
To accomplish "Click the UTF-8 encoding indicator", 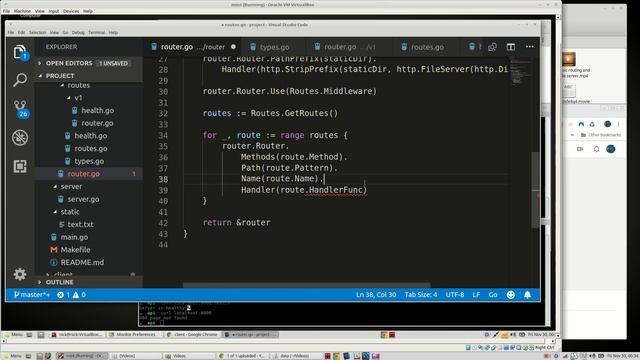I will [455, 295].
